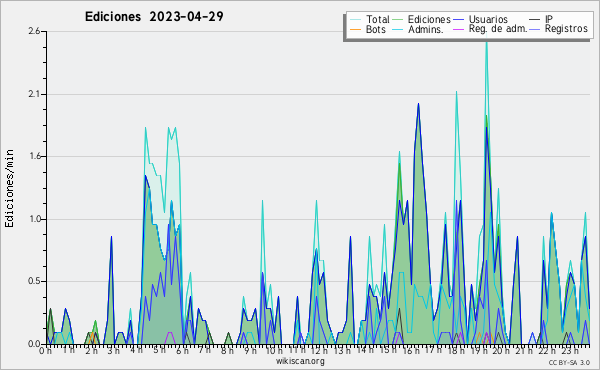Click the 'IP' legend label
This screenshot has width=600, height=370.
pyautogui.click(x=549, y=19)
